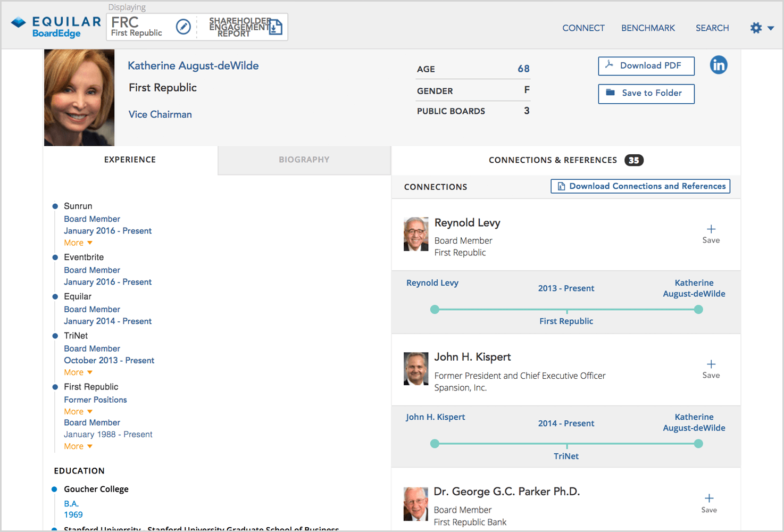
Task: Expand More under TriNet experience
Action: click(78, 372)
